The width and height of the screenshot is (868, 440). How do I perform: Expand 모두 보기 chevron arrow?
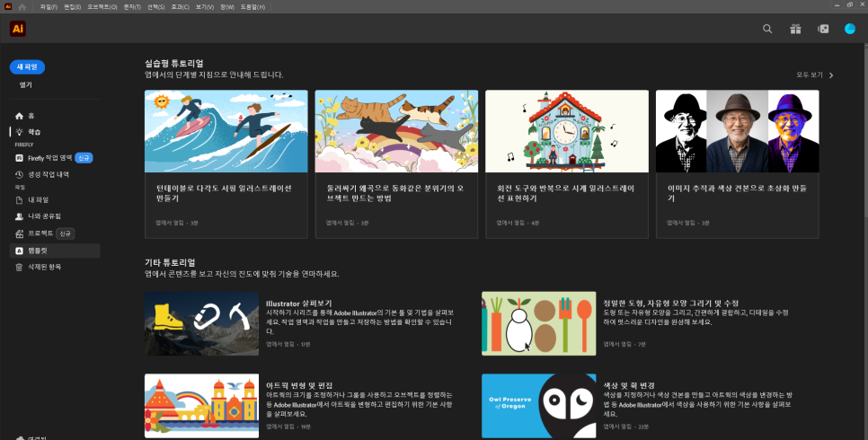pyautogui.click(x=831, y=75)
